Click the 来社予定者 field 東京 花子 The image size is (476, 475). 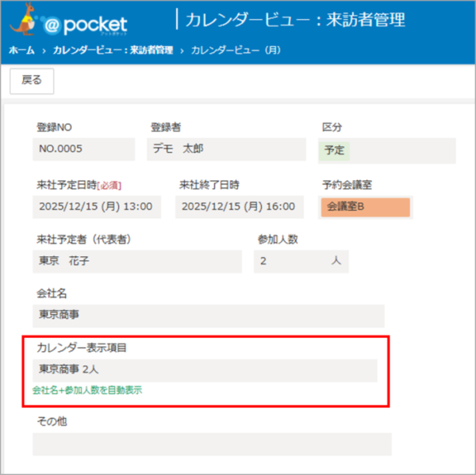point(137,262)
